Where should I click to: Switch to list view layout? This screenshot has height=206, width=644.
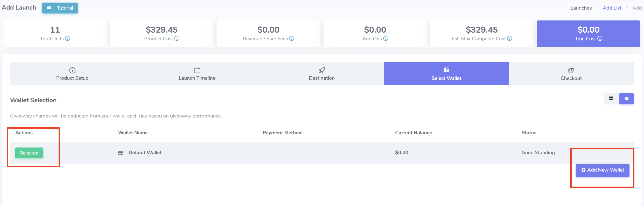coord(626,99)
